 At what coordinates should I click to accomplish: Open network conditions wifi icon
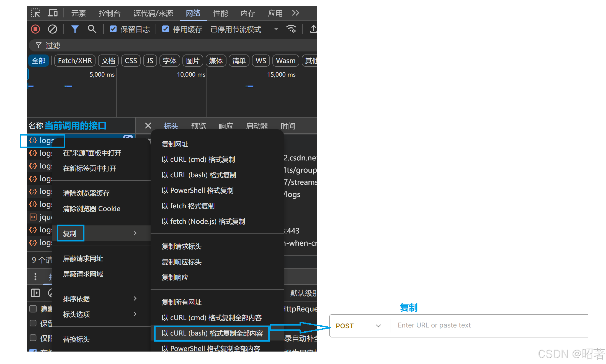click(x=291, y=29)
